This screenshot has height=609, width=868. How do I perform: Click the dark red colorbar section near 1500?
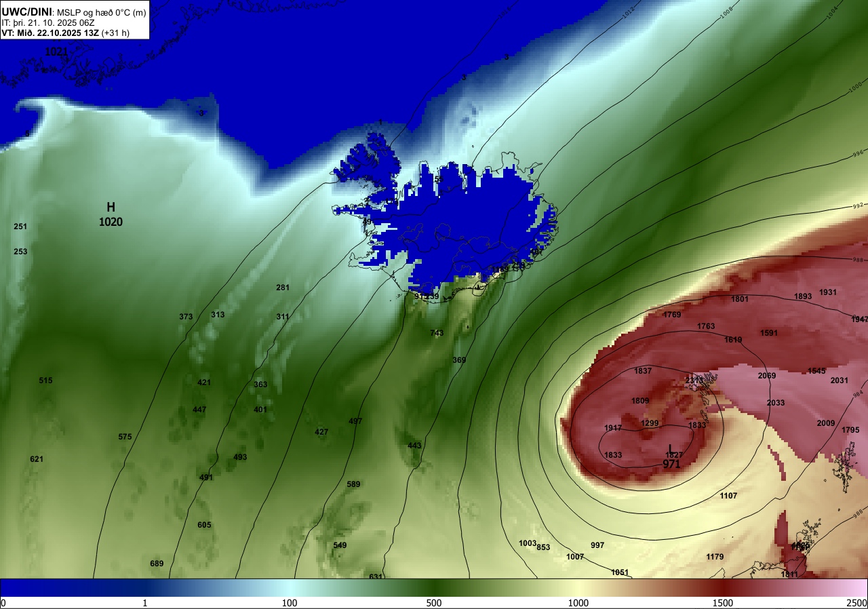[723, 588]
